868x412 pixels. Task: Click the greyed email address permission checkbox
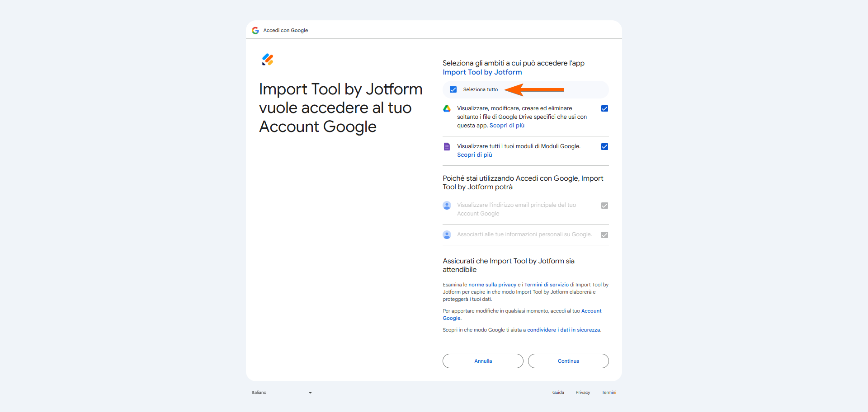click(x=604, y=206)
